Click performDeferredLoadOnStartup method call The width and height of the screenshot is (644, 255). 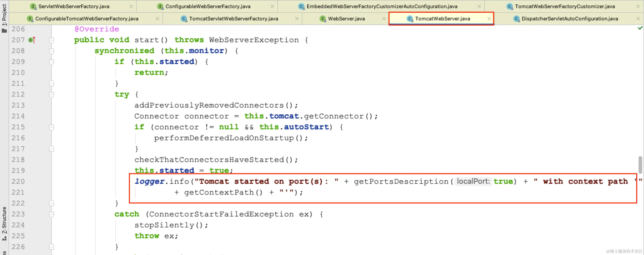coord(224,138)
